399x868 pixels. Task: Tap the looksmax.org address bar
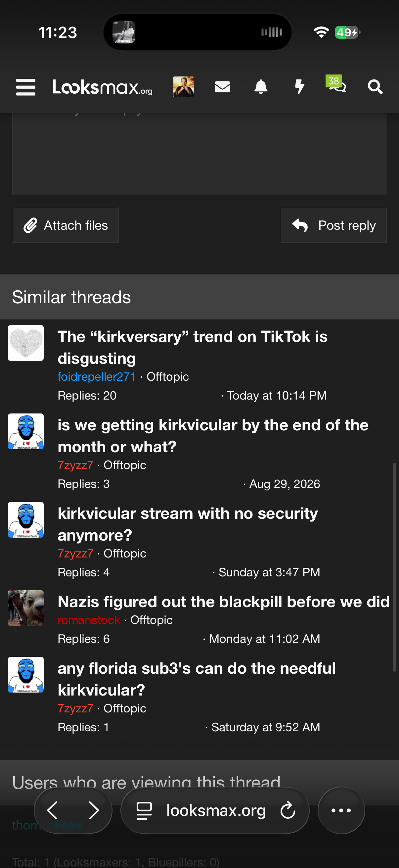(215, 810)
